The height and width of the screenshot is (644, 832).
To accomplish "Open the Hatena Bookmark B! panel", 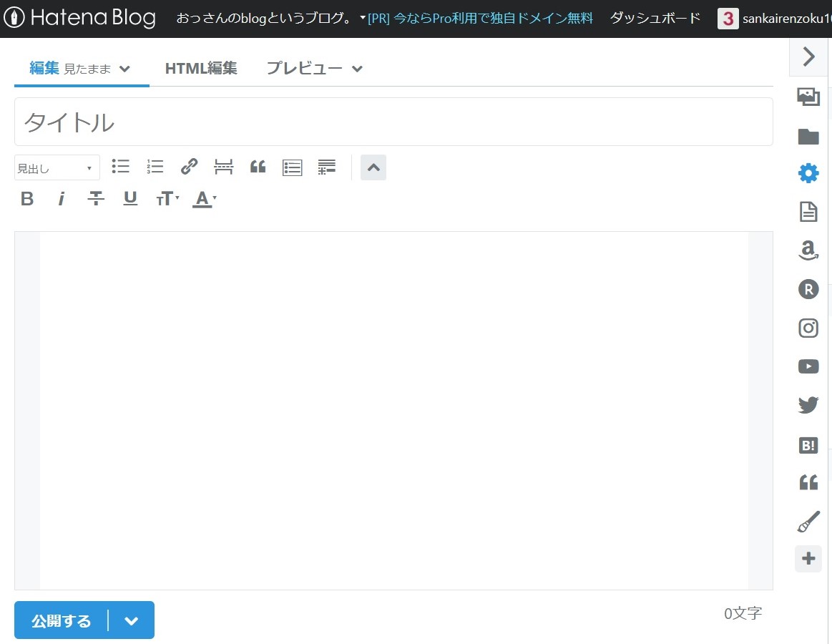I will [x=808, y=446].
